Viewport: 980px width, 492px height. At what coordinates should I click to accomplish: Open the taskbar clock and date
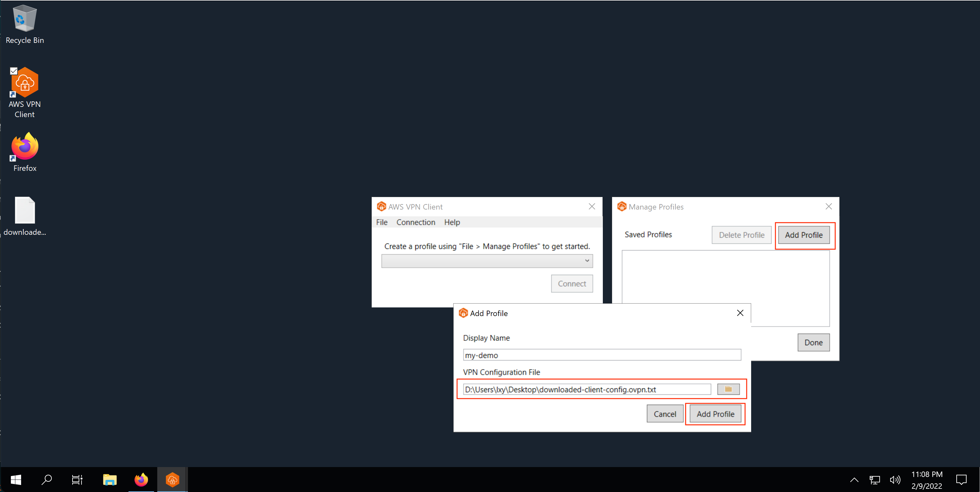pyautogui.click(x=927, y=480)
